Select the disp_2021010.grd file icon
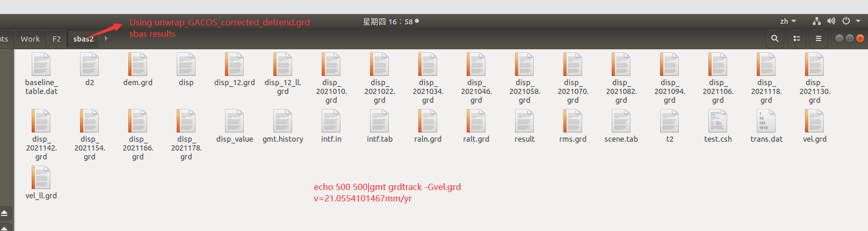This screenshot has width=868, height=231. point(331,64)
